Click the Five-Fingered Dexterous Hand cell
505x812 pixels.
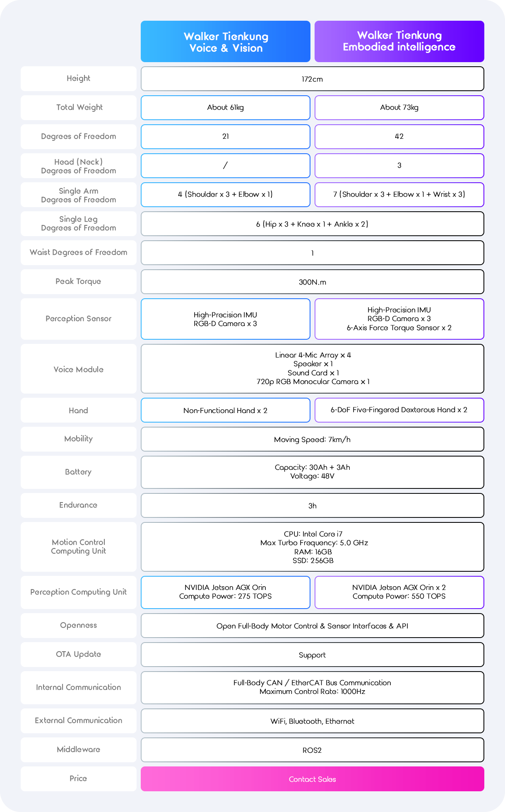pyautogui.click(x=399, y=410)
